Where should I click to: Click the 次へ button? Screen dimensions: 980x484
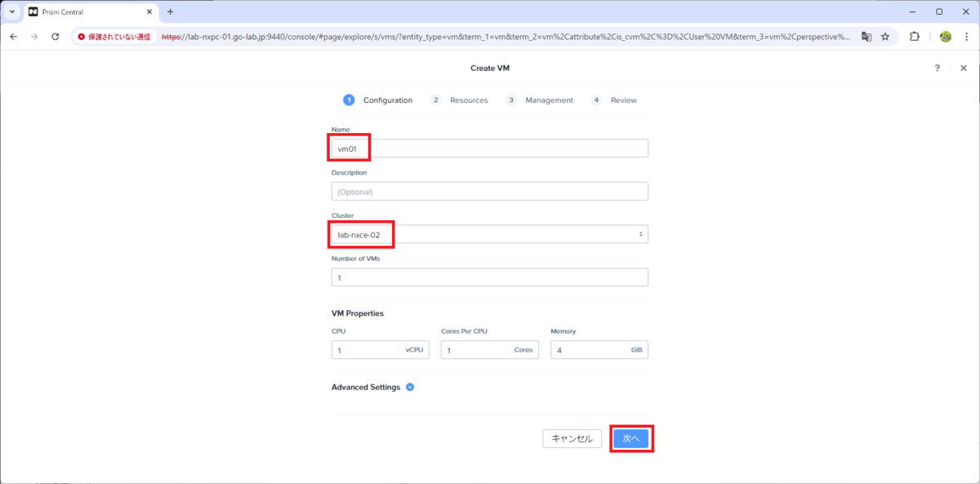click(631, 438)
